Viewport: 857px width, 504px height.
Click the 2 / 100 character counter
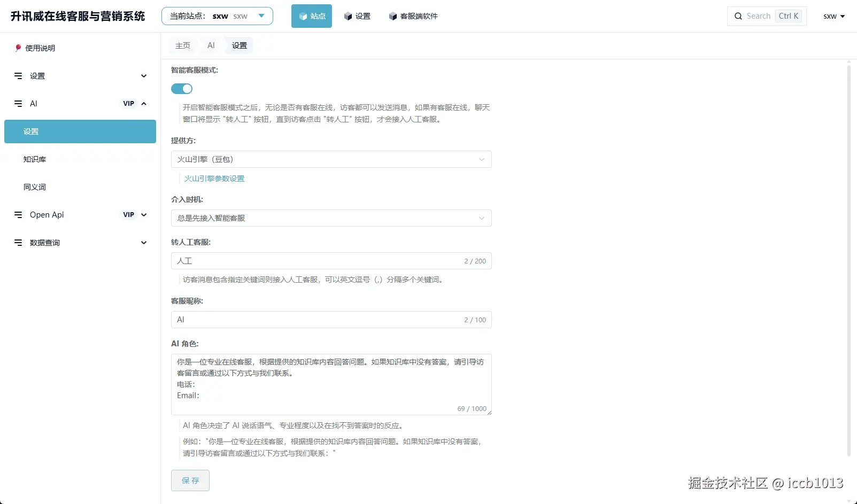[x=475, y=320]
